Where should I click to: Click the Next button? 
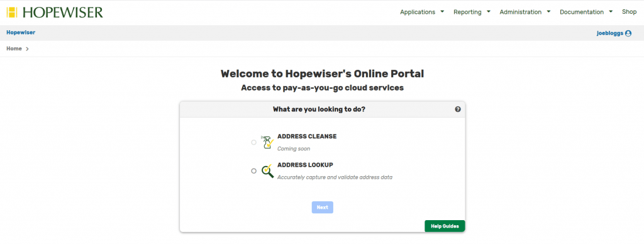coord(323,208)
